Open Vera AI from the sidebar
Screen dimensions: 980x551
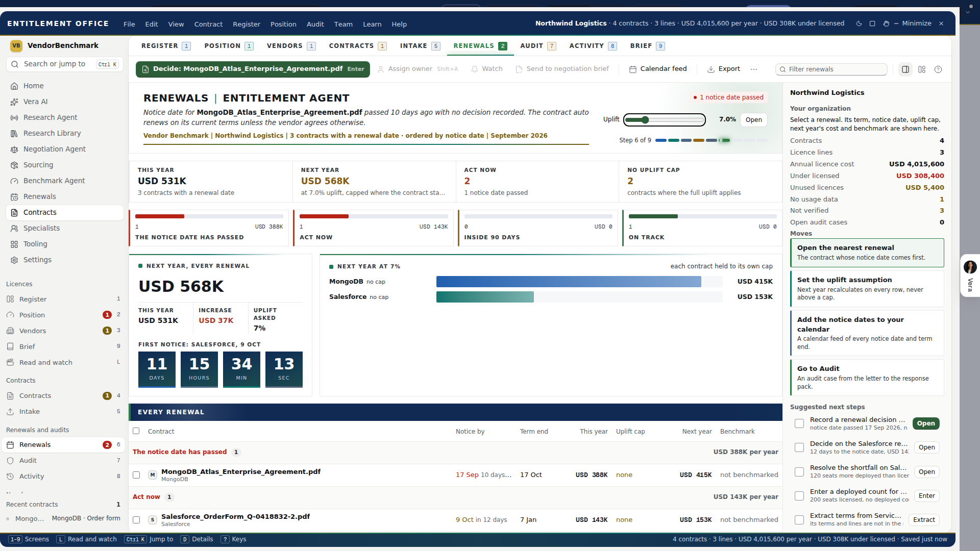click(x=35, y=102)
